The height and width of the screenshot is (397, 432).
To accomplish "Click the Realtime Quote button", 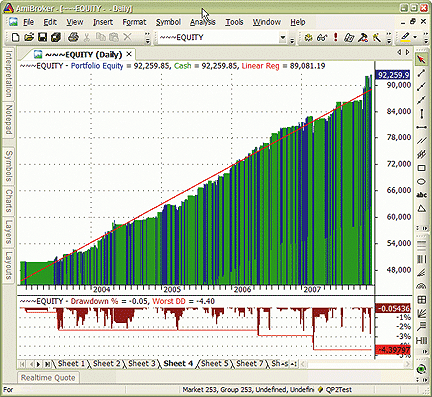I will 48,378.
